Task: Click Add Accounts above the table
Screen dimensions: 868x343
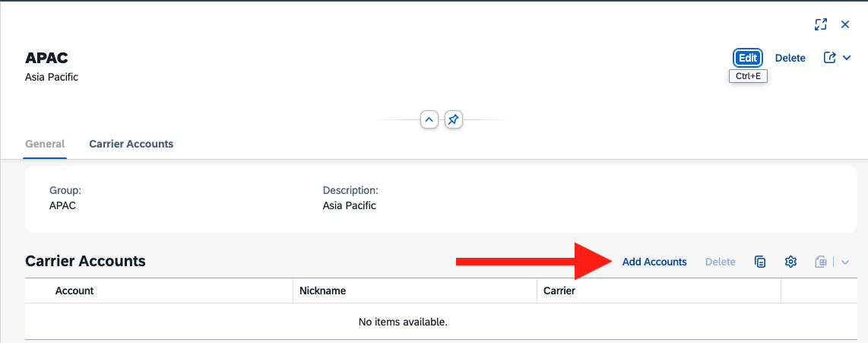Action: pyautogui.click(x=654, y=262)
